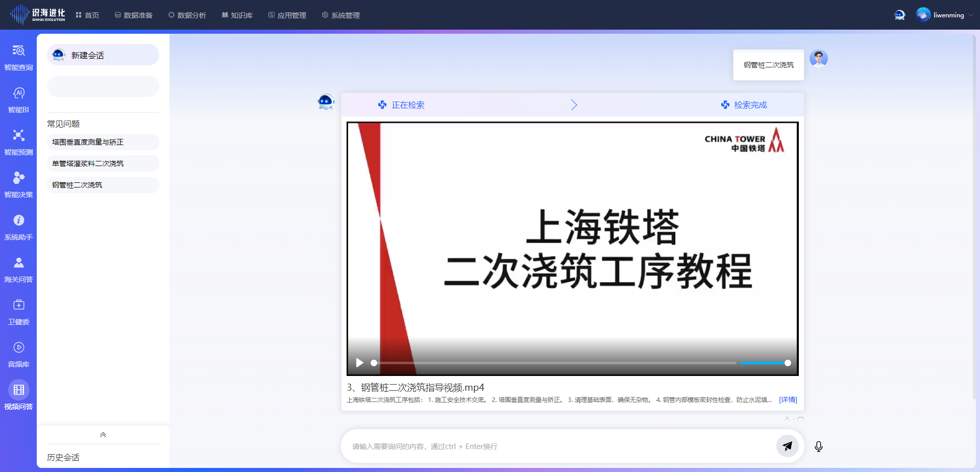Screen dimensions: 980x472
Task: Open the 知识库 menu
Action: (x=237, y=15)
